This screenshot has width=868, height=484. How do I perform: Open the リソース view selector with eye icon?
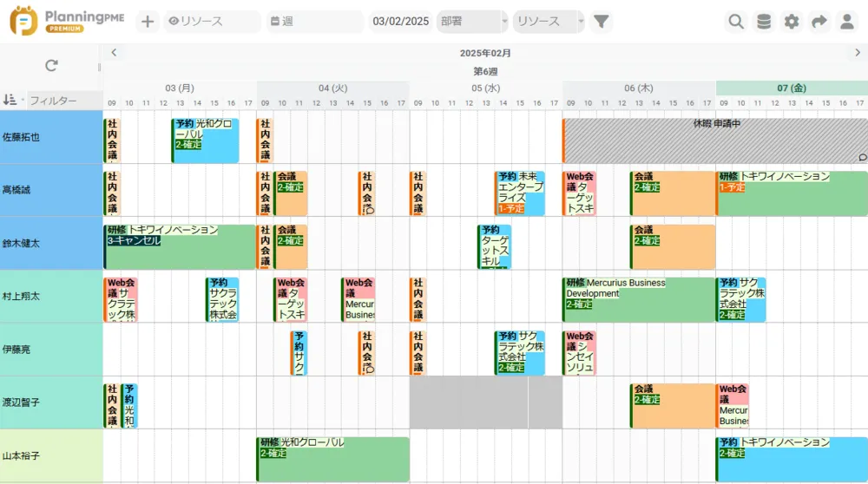click(212, 22)
